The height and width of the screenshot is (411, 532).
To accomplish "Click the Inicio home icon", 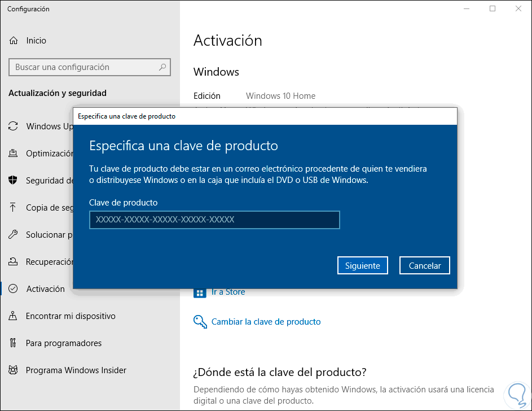I will pyautogui.click(x=13, y=41).
